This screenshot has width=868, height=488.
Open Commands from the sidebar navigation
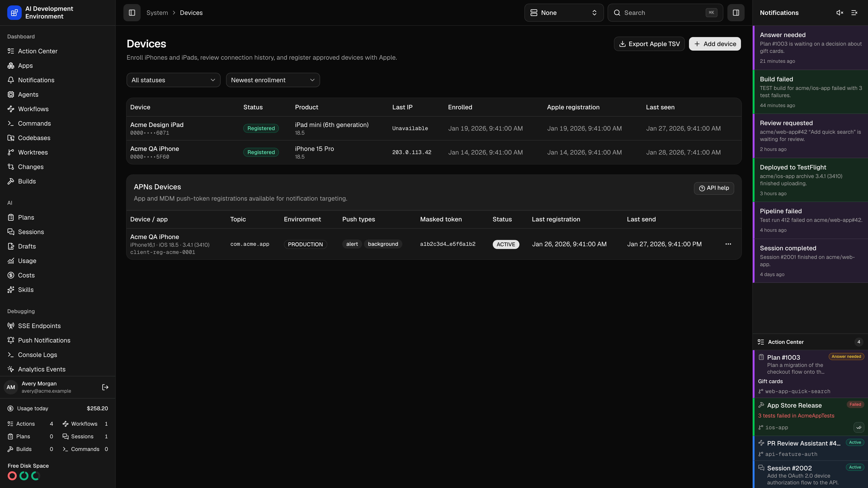click(58, 123)
